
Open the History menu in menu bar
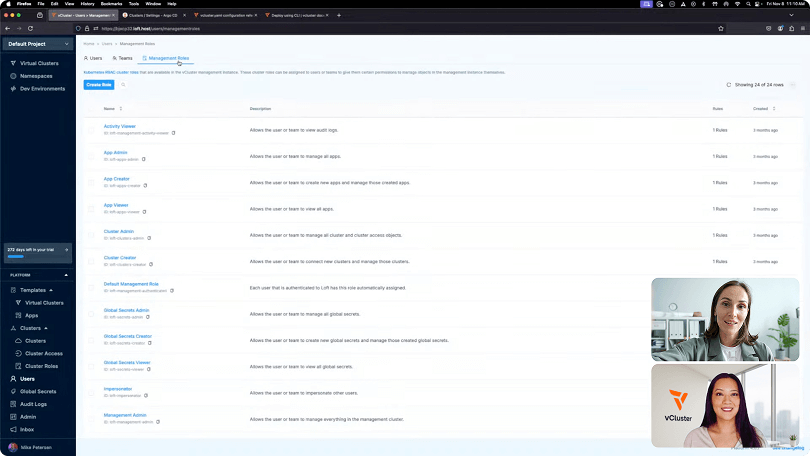click(87, 4)
